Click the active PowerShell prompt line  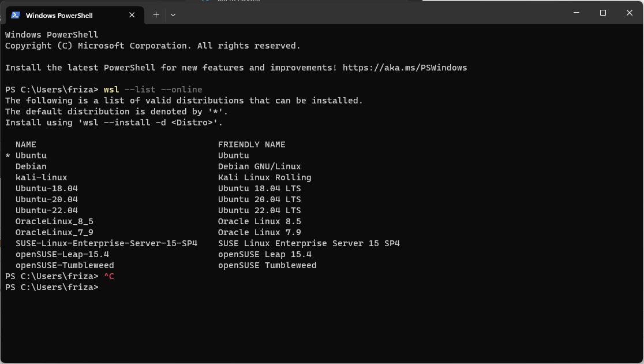(x=51, y=287)
